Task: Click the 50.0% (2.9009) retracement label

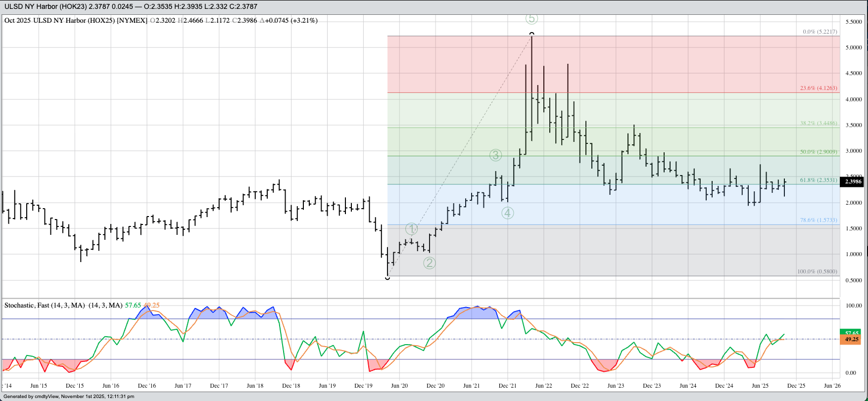Action: [819, 152]
